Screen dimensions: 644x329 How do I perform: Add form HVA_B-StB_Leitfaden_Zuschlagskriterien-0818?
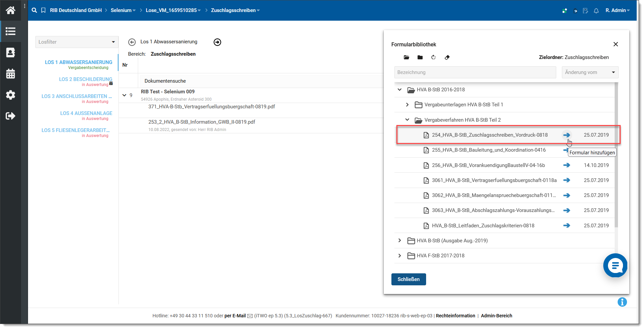[567, 226]
